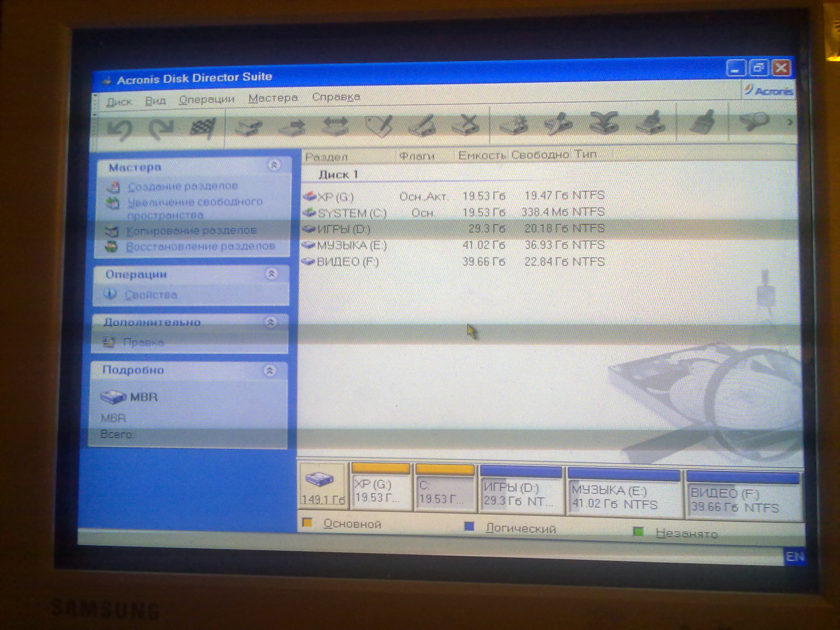Click the split-arrows disk toolbar icon
This screenshot has width=840, height=630.
tap(604, 122)
